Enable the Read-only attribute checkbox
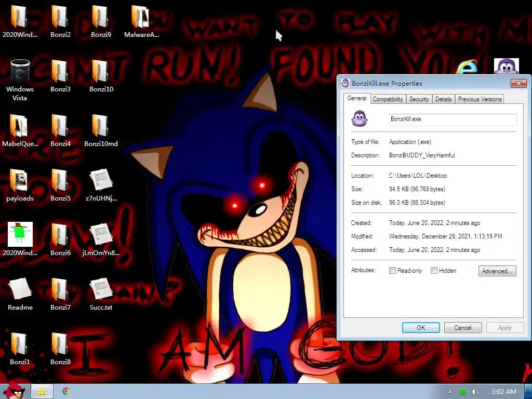532x399 pixels. click(392, 270)
